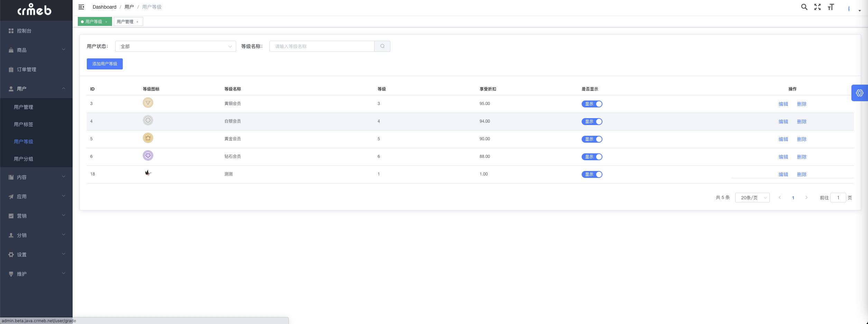Close the 用户等级 tab

click(x=106, y=22)
